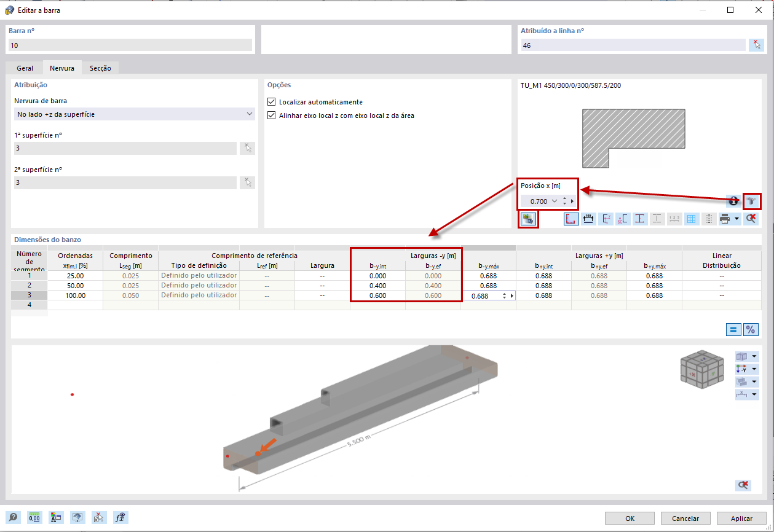Adjust the b-y,máx value with the stepper control
Viewport: 774px width, 532px height.
click(x=503, y=295)
